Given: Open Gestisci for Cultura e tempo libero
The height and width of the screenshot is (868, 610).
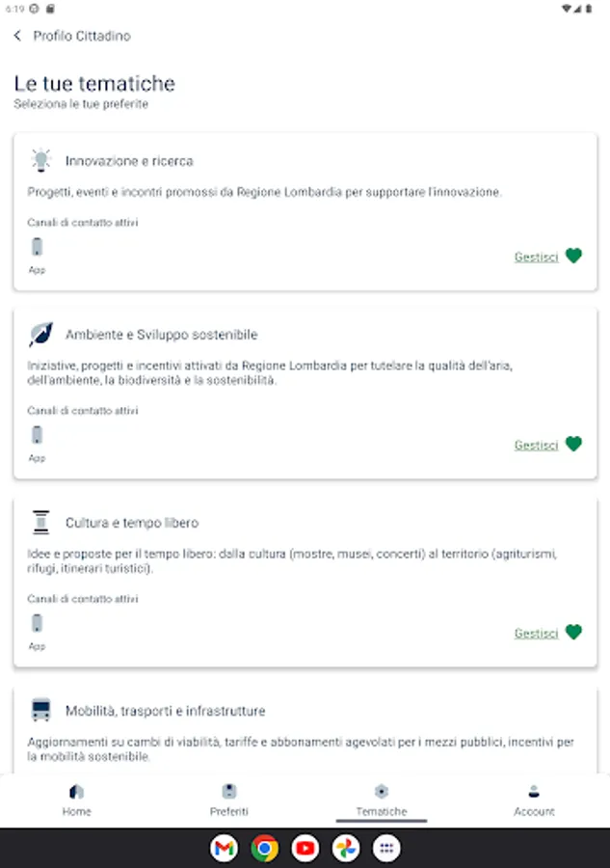Looking at the screenshot, I should coord(536,633).
